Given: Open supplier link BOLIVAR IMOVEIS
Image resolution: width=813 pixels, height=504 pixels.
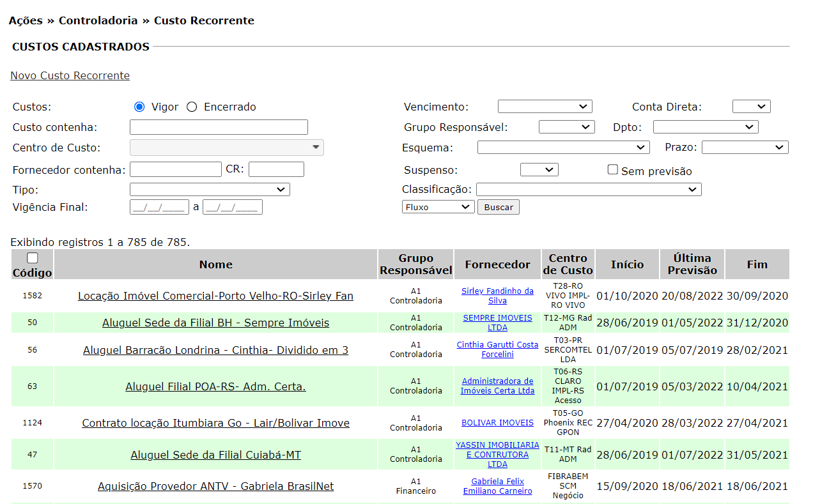Looking at the screenshot, I should click(497, 423).
